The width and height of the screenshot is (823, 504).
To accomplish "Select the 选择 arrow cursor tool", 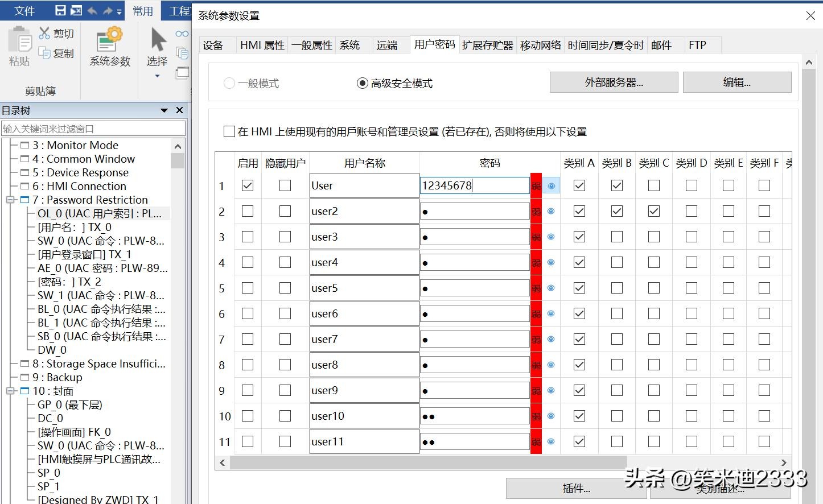I will tap(158, 40).
